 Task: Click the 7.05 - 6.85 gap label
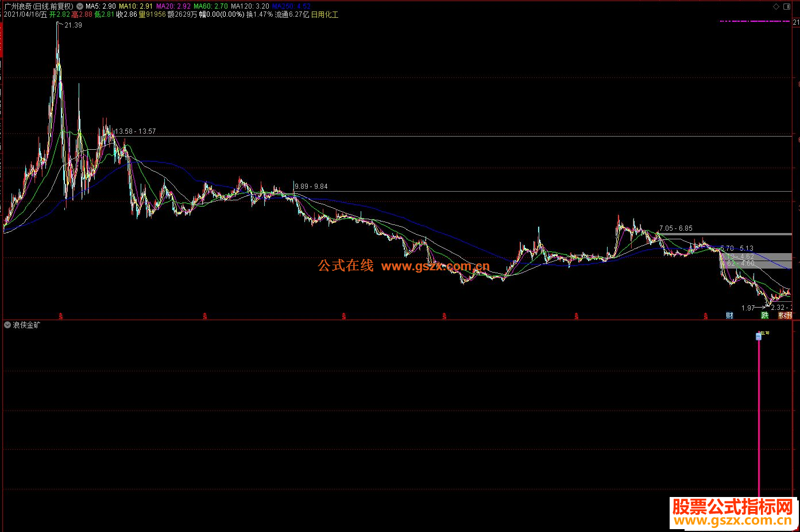(676, 228)
